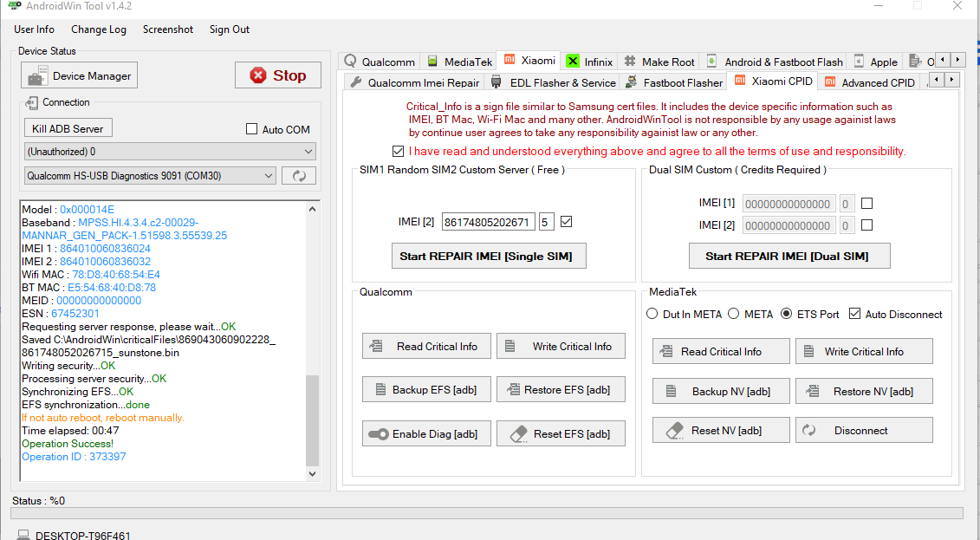Click the Apple tab device icon
This screenshot has width=980, height=540.
(x=859, y=62)
